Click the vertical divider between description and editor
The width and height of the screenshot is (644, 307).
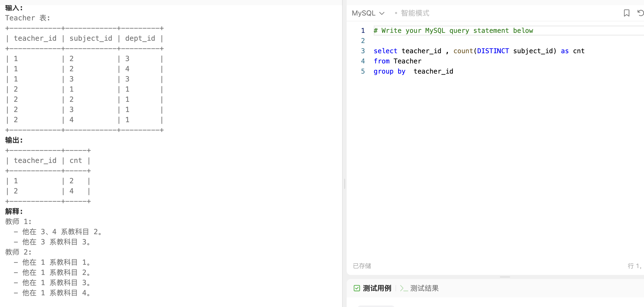[x=344, y=183]
